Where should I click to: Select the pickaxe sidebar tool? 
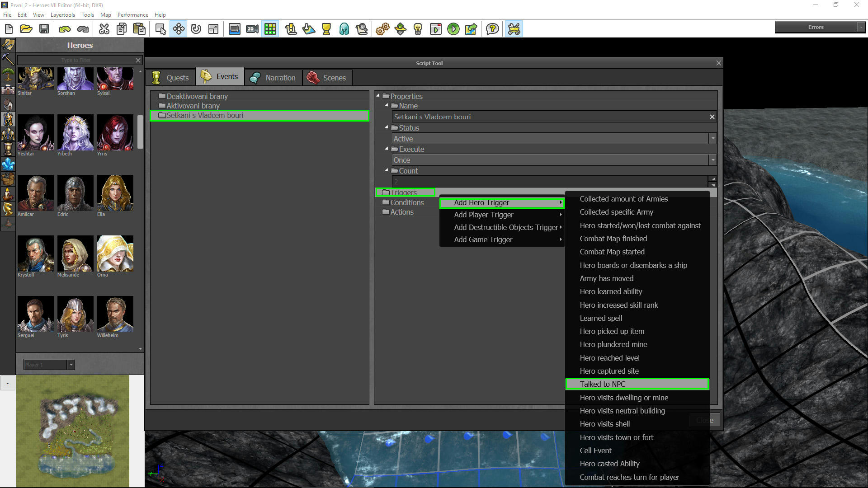(8, 59)
